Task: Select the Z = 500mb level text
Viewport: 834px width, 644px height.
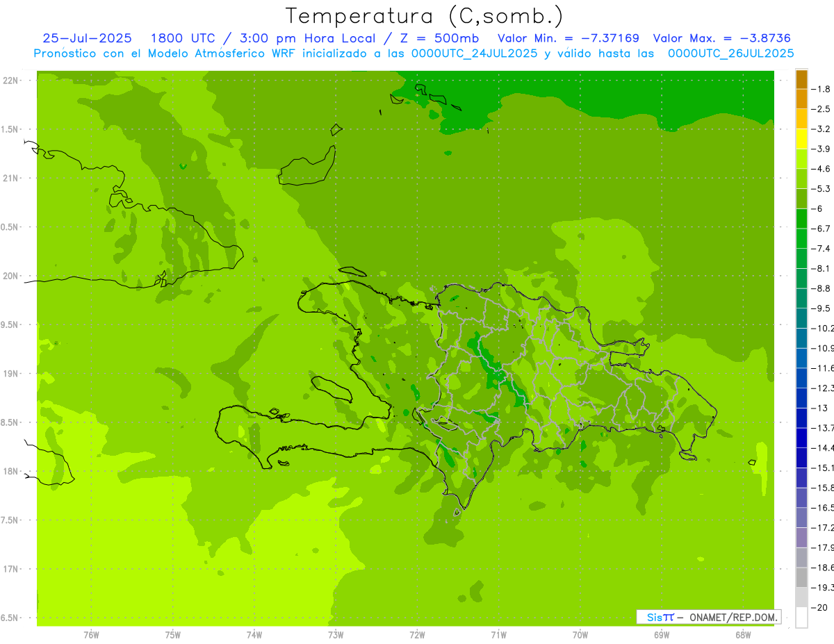Action: point(437,38)
